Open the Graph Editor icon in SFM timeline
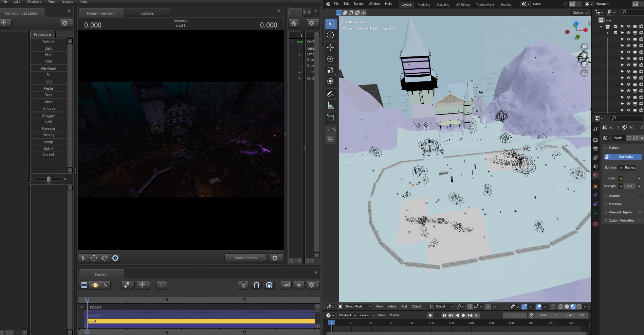The height and width of the screenshot is (335, 644). (x=106, y=285)
